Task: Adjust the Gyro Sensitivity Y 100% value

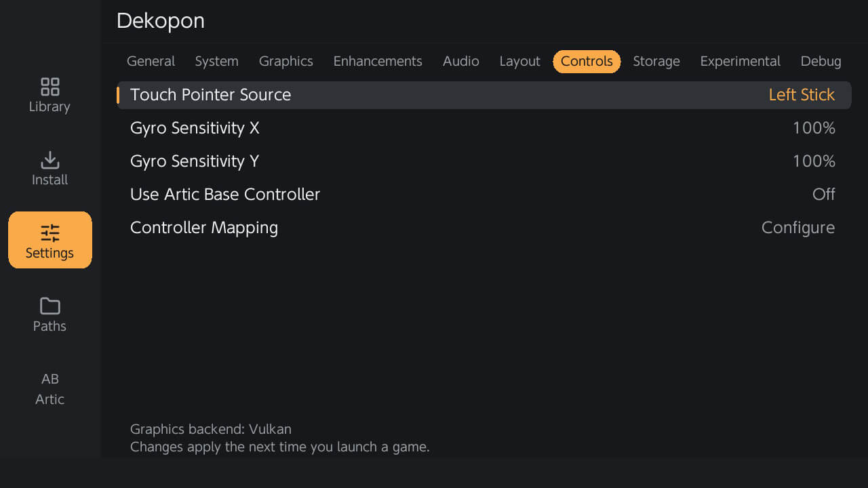Action: (x=814, y=161)
